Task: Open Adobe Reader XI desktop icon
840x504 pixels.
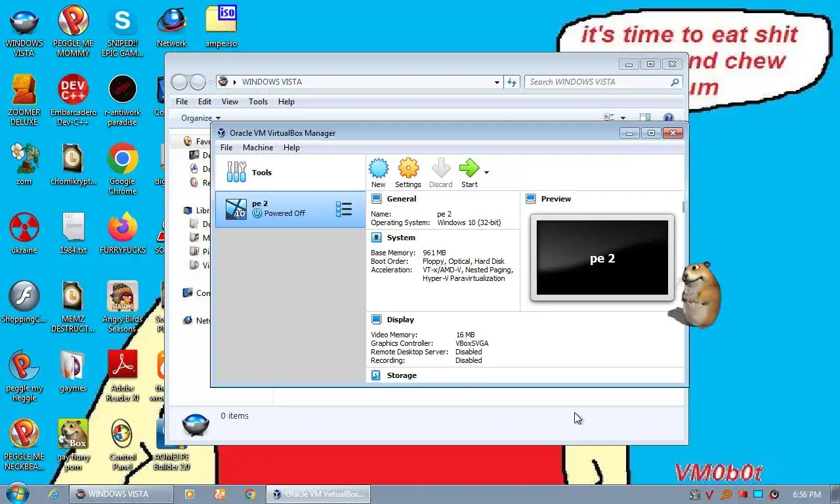Action: [122, 376]
